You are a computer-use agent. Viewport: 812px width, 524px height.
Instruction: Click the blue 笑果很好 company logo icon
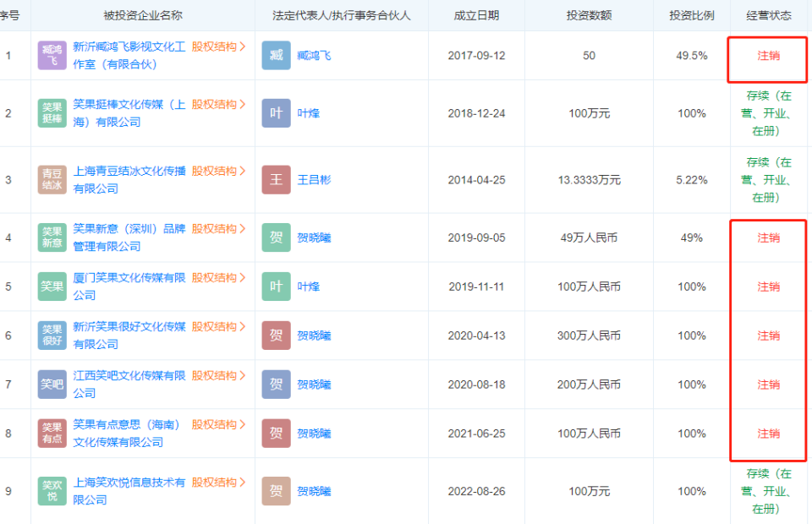52,336
